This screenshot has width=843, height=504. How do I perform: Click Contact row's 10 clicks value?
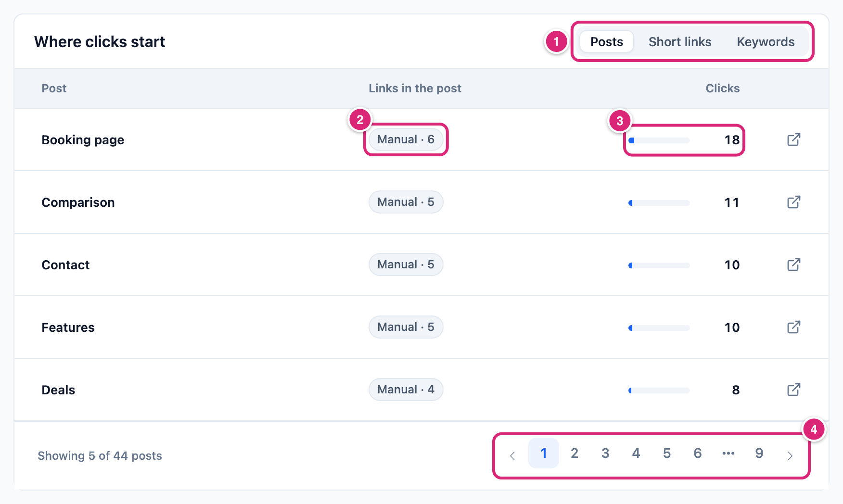point(732,265)
